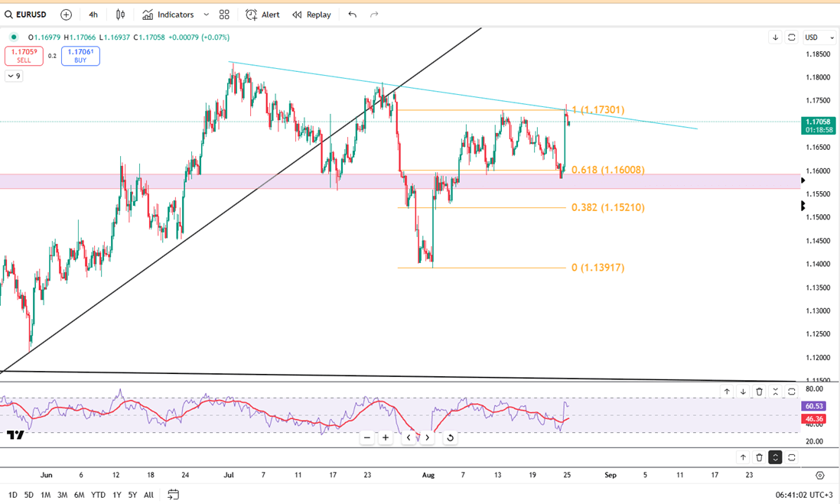Image resolution: width=840 pixels, height=504 pixels.
Task: Click the red SELL price button
Action: tap(24, 56)
